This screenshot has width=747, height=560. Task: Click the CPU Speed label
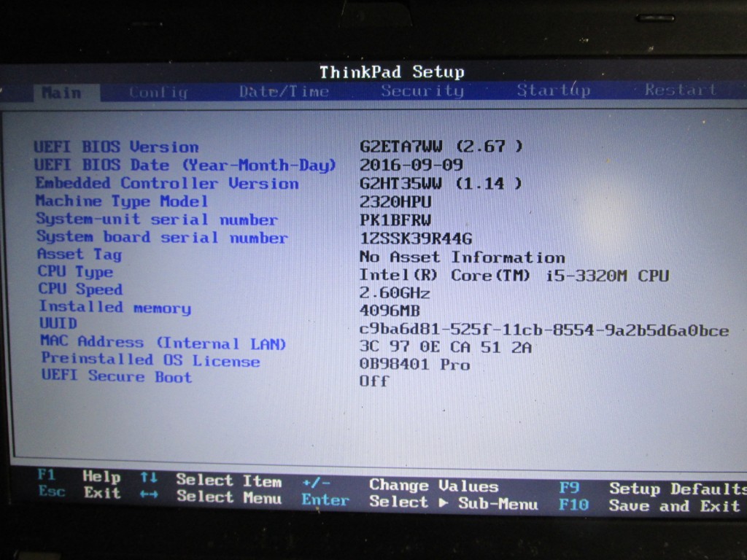point(80,289)
